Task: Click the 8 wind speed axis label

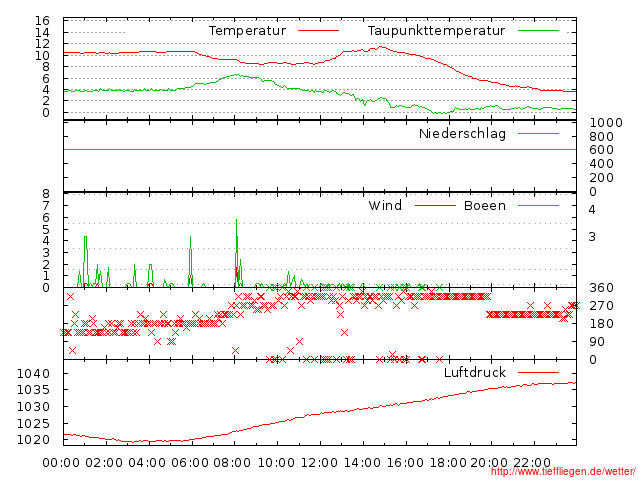Action: click(46, 193)
